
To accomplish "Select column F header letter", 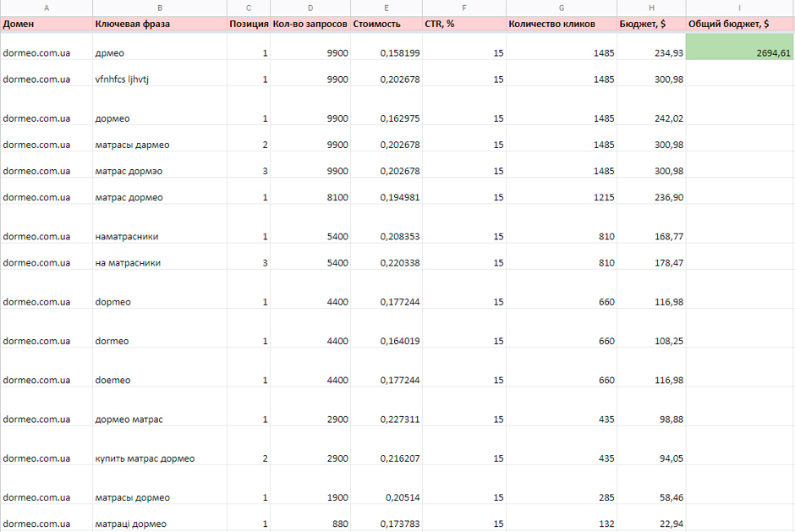I will [464, 8].
